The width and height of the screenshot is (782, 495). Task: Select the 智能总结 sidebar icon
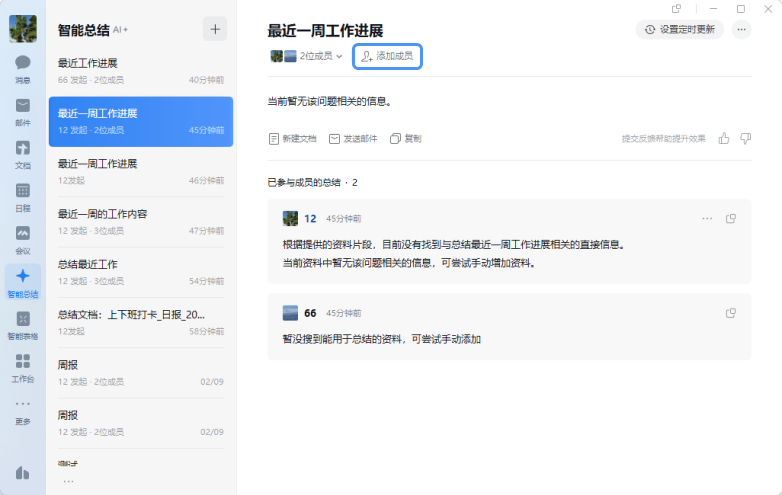22,282
